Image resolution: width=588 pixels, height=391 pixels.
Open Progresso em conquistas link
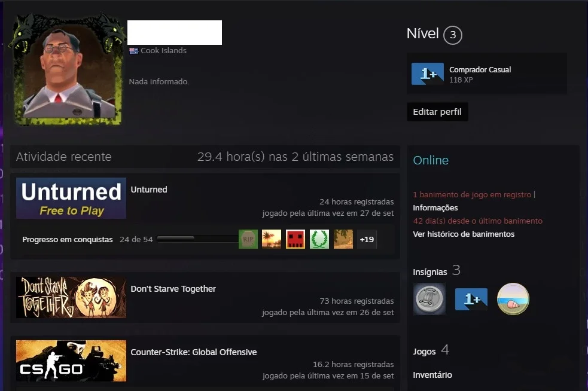[68, 240]
